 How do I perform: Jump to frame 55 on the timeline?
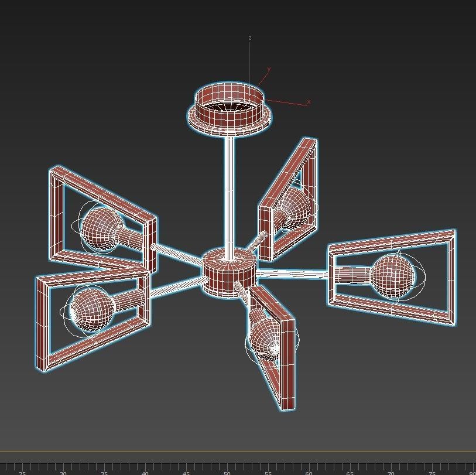[x=268, y=473]
